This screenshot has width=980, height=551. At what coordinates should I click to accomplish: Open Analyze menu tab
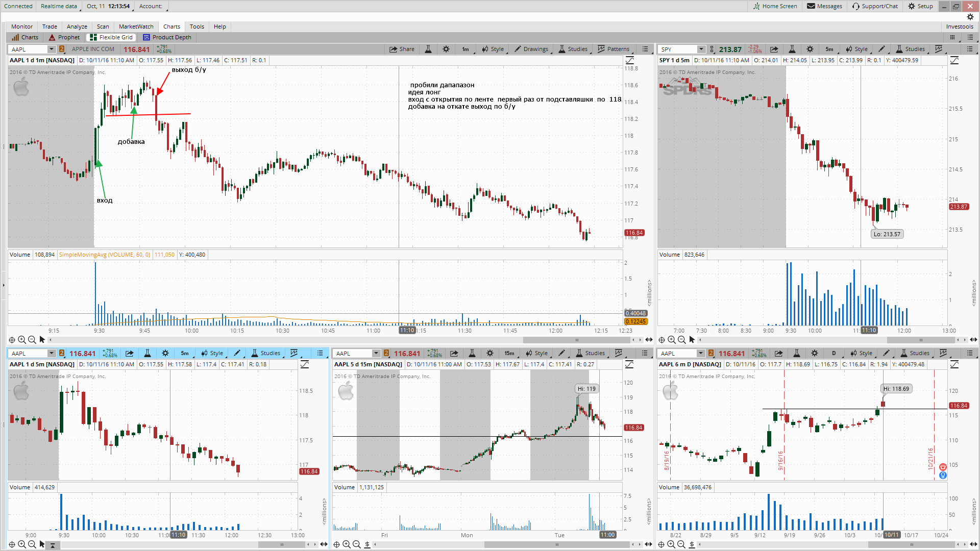point(77,27)
